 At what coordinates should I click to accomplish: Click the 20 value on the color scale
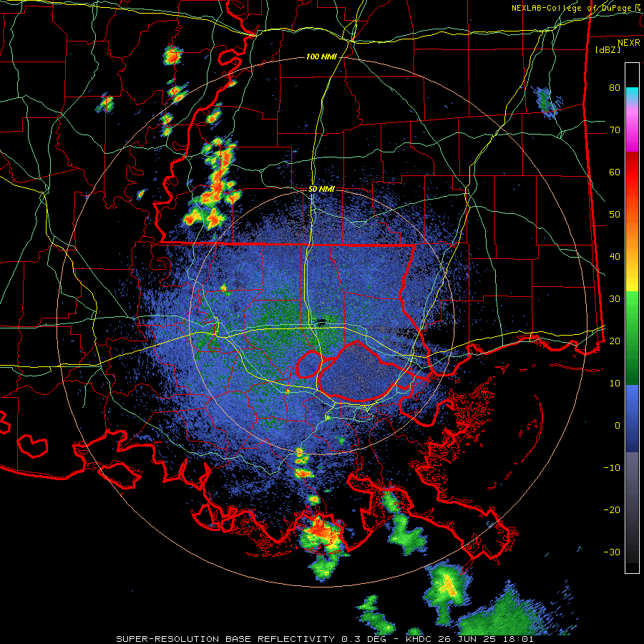615,341
